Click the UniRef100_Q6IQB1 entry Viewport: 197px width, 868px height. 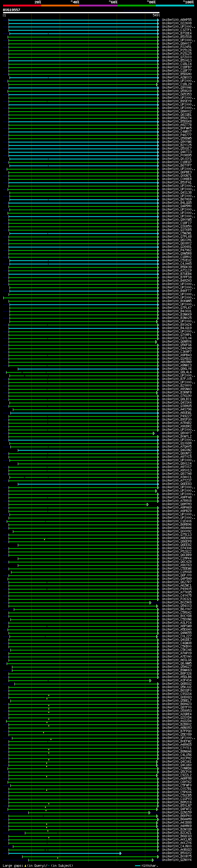[x=177, y=115]
